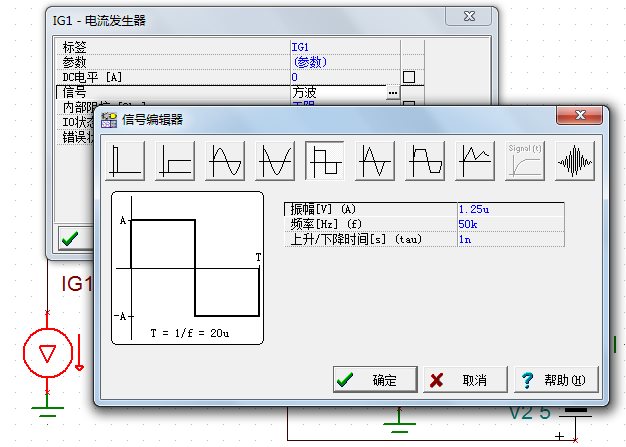Select the modulated burst signal icon
The width and height of the screenshot is (626, 447).
[x=575, y=161]
